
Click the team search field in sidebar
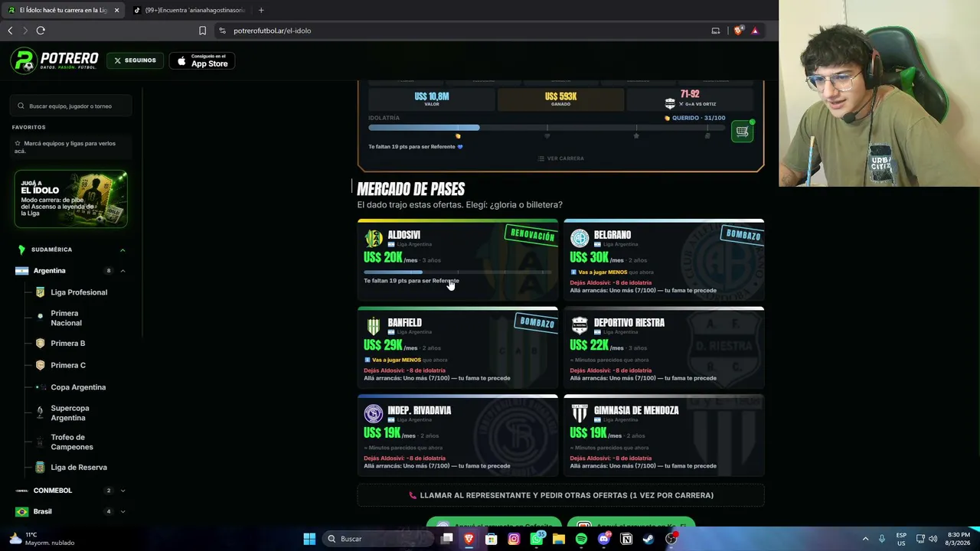[x=71, y=106]
